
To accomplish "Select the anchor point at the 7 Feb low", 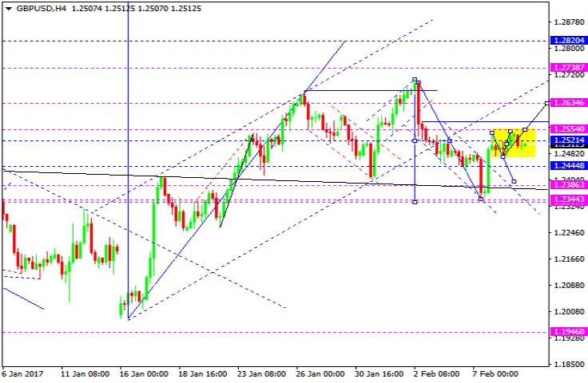I will [481, 199].
